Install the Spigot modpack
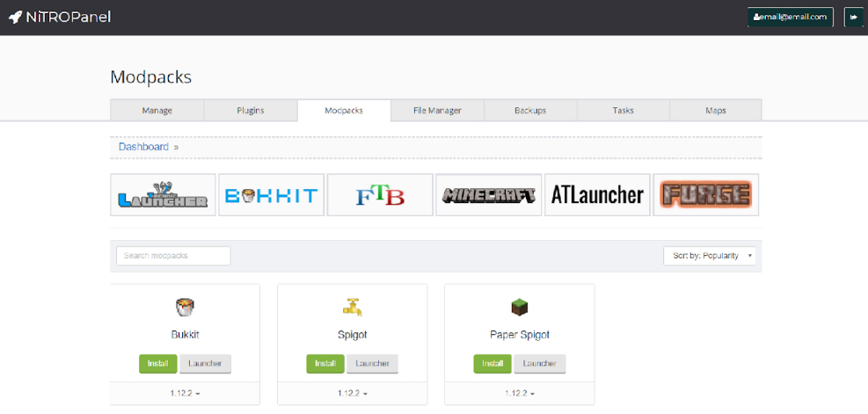The image size is (868, 414). 325,363
